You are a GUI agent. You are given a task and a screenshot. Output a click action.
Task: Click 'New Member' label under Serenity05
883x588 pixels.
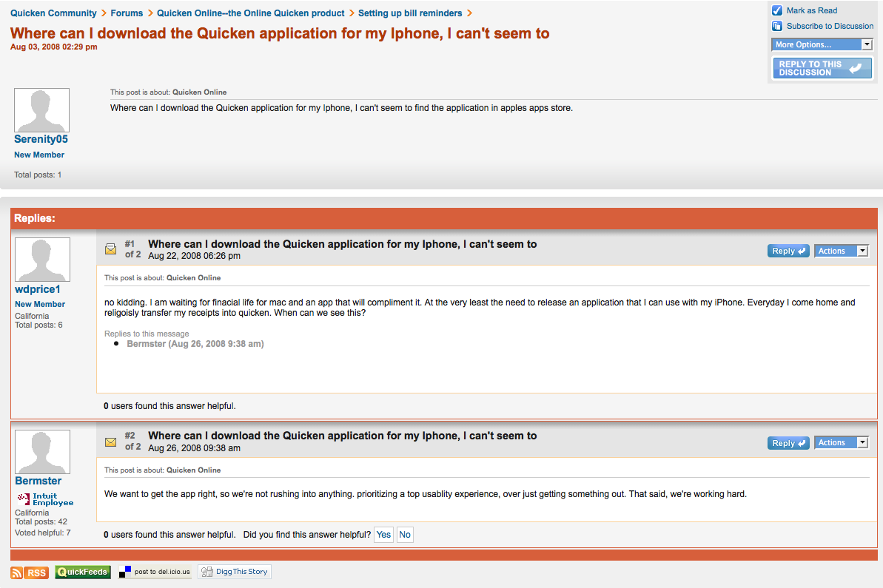point(39,155)
